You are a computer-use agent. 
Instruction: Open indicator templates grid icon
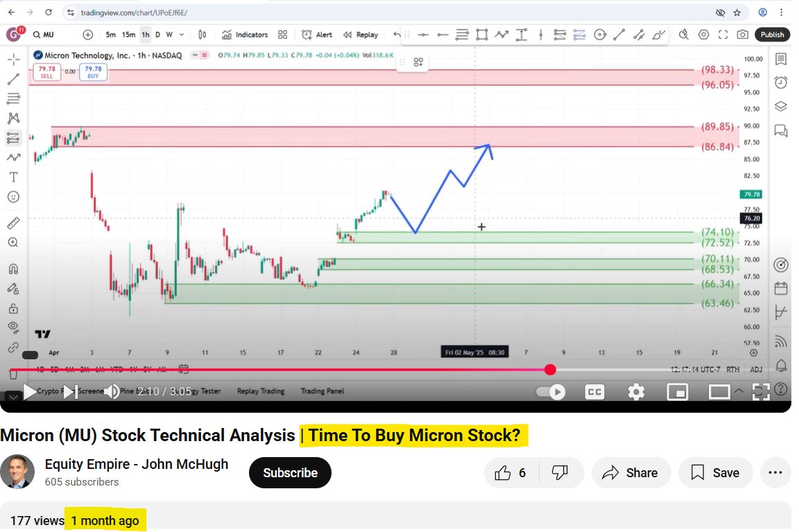pyautogui.click(x=283, y=35)
